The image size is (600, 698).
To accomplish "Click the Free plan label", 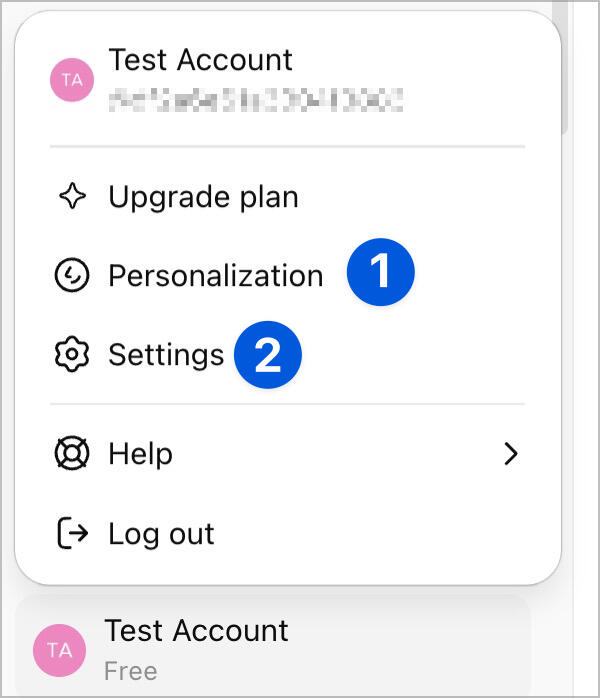I will (131, 670).
